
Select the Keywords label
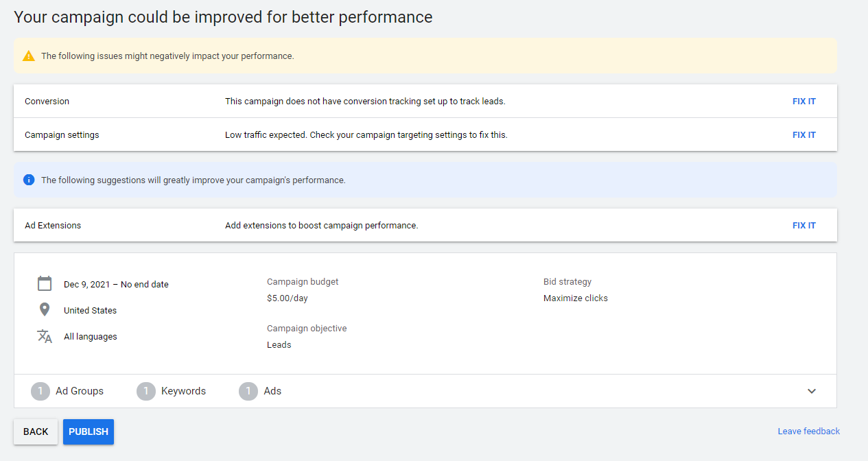[183, 391]
